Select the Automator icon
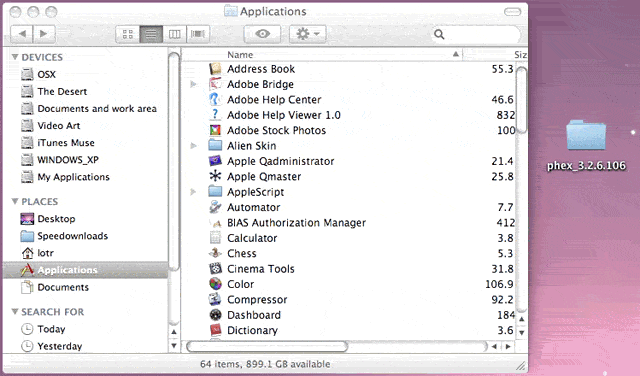 215,207
